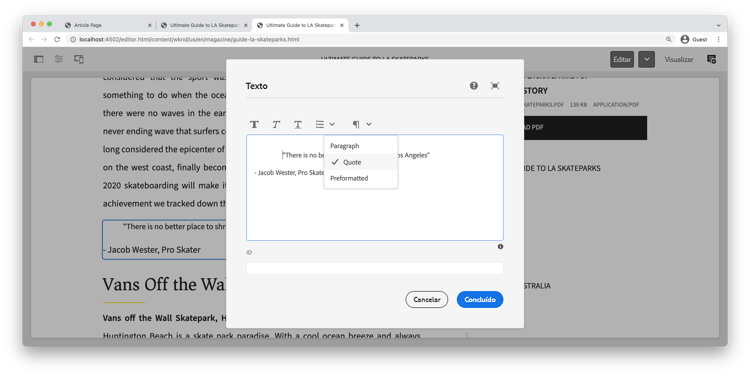Click the zoom magnifier in address bar
Image resolution: width=750 pixels, height=376 pixels.
tap(668, 39)
